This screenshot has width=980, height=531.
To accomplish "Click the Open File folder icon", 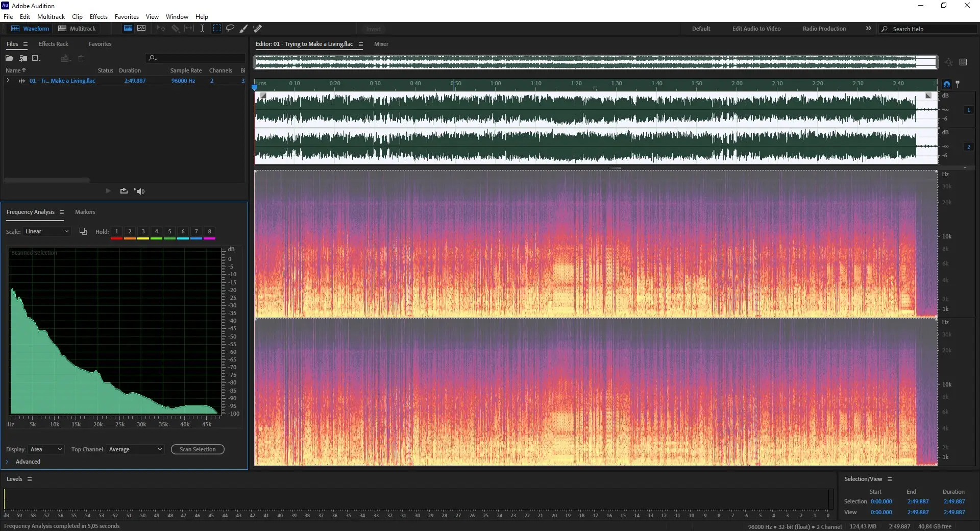I will click(x=9, y=58).
